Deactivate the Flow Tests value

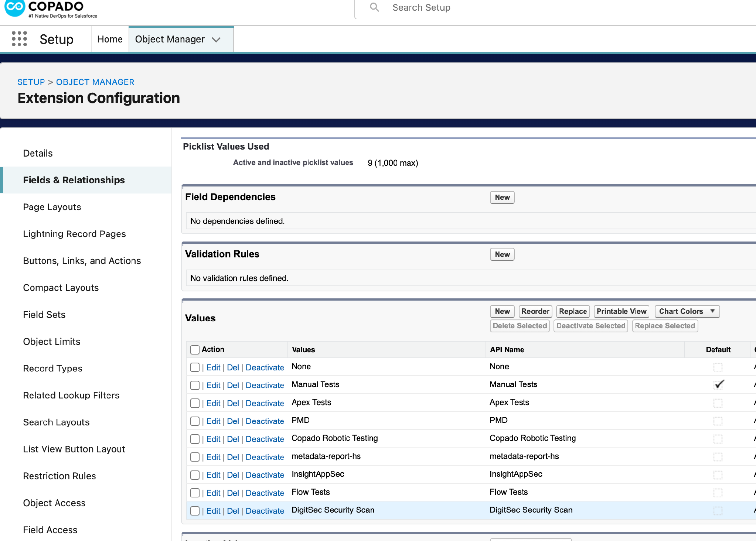265,493
